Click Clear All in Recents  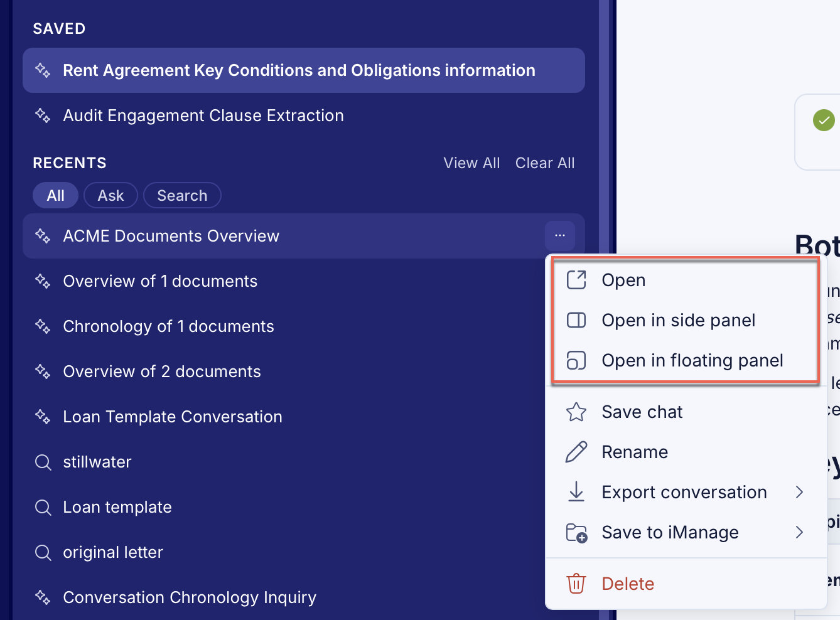[x=545, y=163]
